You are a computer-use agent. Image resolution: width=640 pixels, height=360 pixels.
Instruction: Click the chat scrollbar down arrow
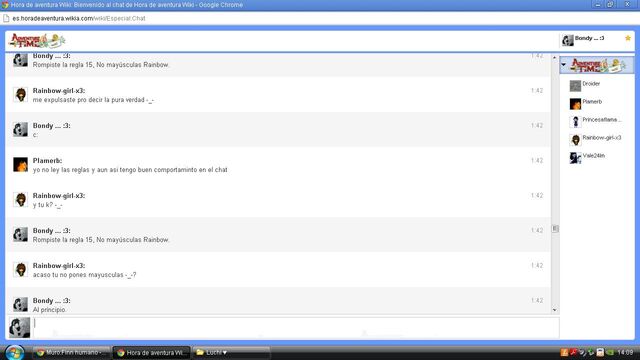click(555, 310)
